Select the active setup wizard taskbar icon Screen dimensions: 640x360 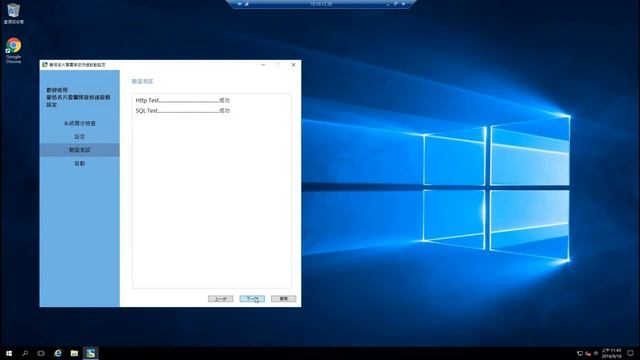pos(91,353)
